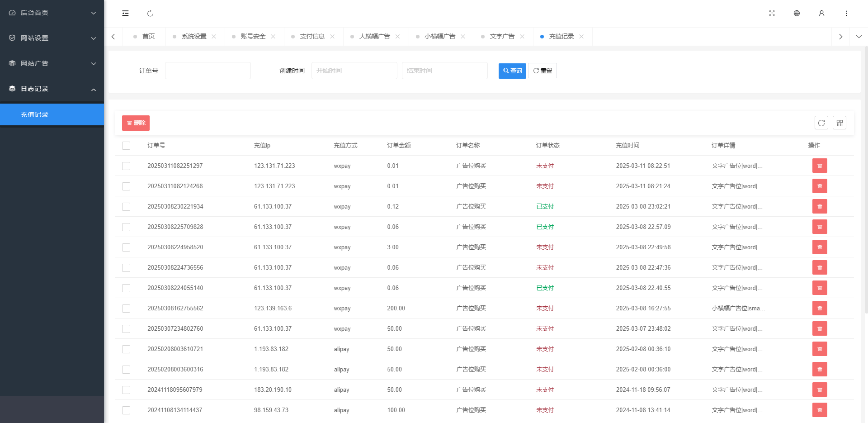
Task: Delete order 20250208003600316 via trash icon
Action: pos(820,369)
